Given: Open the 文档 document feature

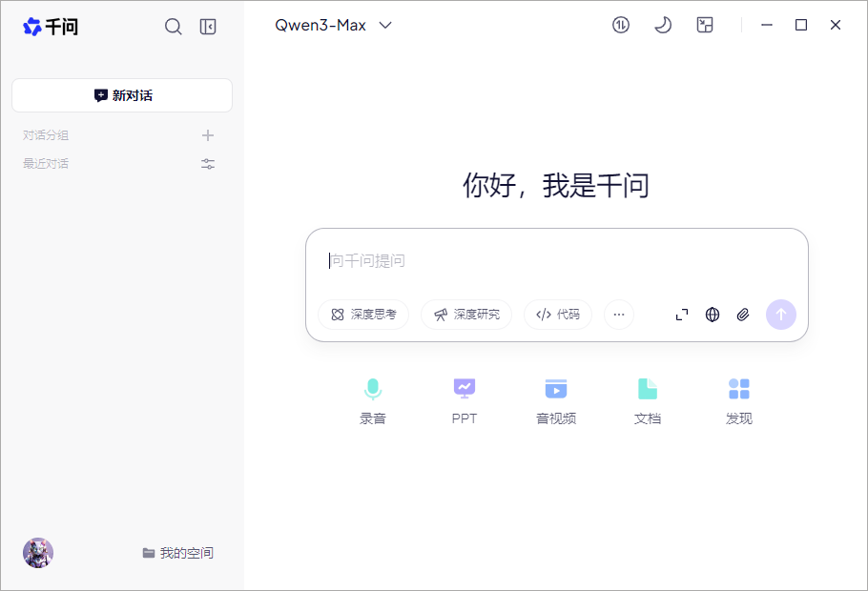Looking at the screenshot, I should pyautogui.click(x=648, y=401).
